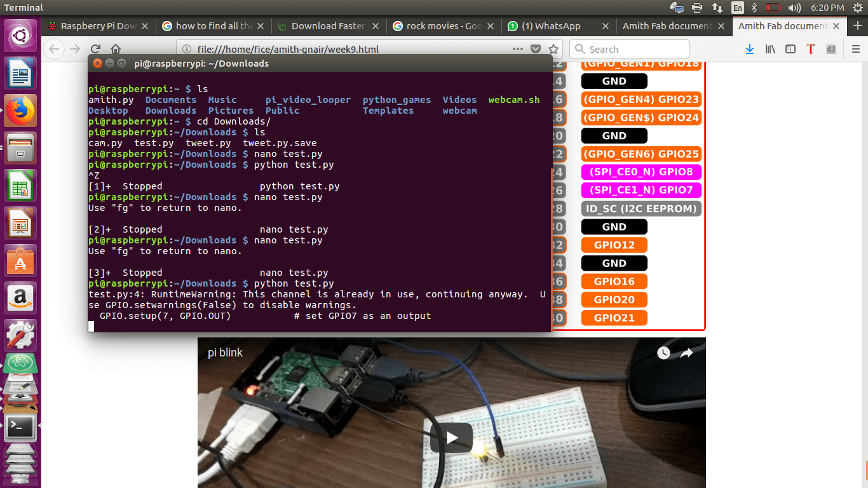Open the network connections indicator

(717, 8)
